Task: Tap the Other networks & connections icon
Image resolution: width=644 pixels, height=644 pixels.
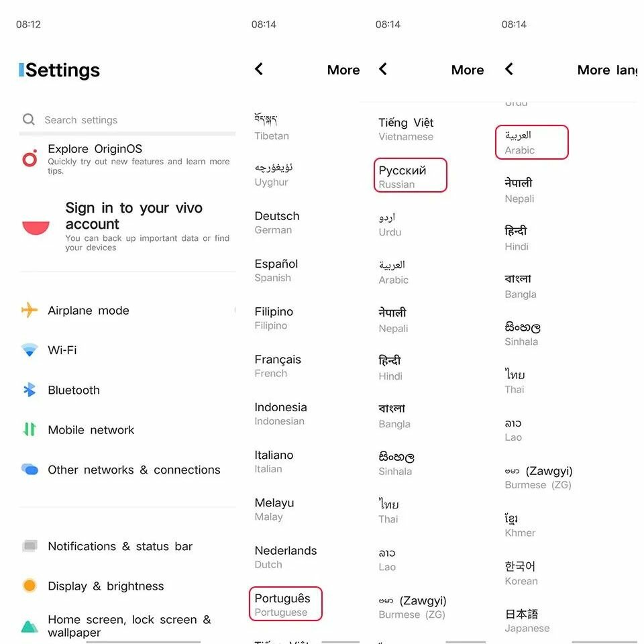Action: (30, 469)
